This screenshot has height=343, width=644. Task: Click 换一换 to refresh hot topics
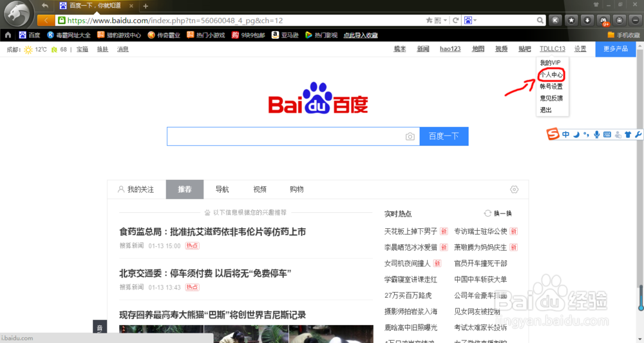[x=498, y=213]
